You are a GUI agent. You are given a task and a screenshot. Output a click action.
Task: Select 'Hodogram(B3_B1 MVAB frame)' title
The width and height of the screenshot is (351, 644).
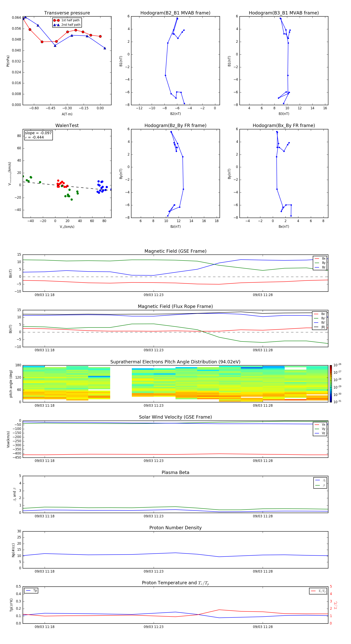click(284, 13)
